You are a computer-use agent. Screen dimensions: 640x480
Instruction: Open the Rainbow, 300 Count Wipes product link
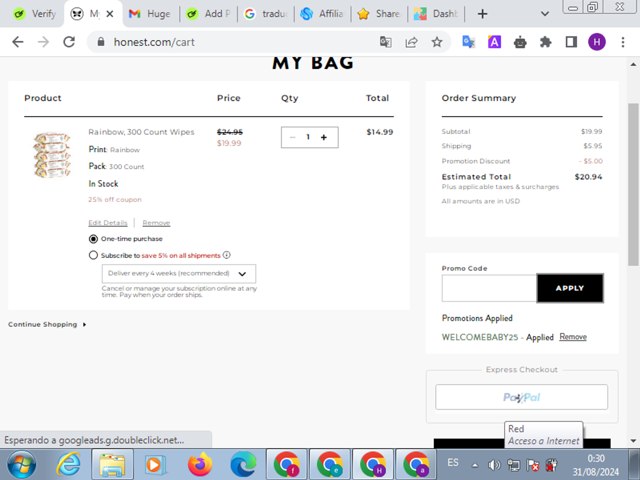[141, 132]
